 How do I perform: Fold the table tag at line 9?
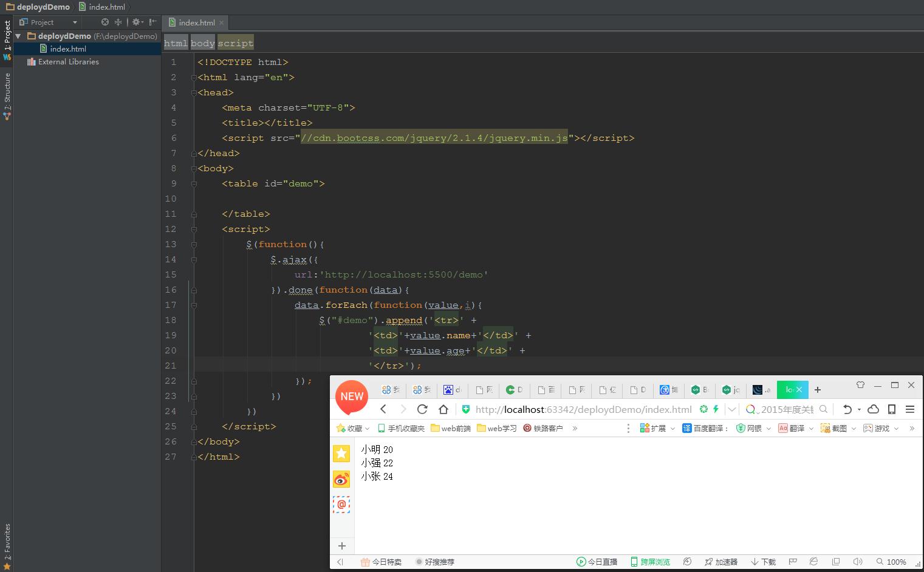(x=194, y=183)
